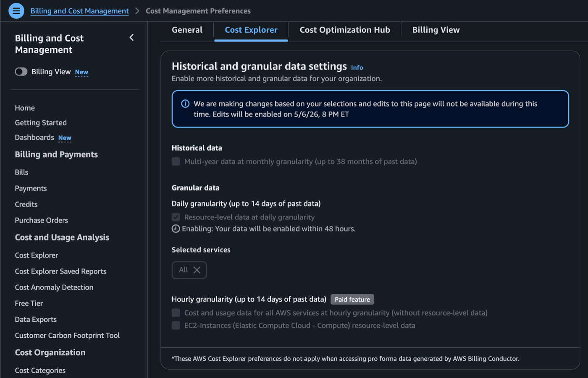The image size is (588, 378).
Task: Open Cost Explorer Saved Reports
Action: click(x=60, y=271)
